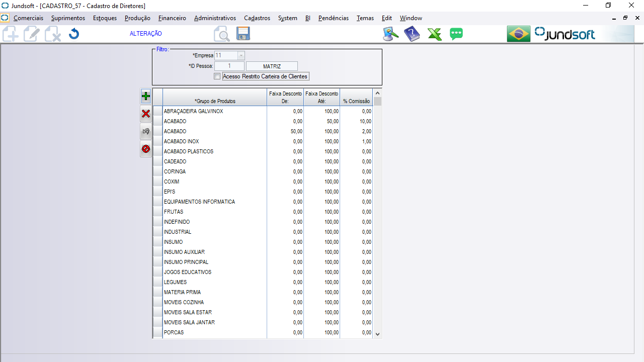Click the Jundsoft app icon in the menu bar
The width and height of the screenshot is (644, 362).
tap(5, 18)
